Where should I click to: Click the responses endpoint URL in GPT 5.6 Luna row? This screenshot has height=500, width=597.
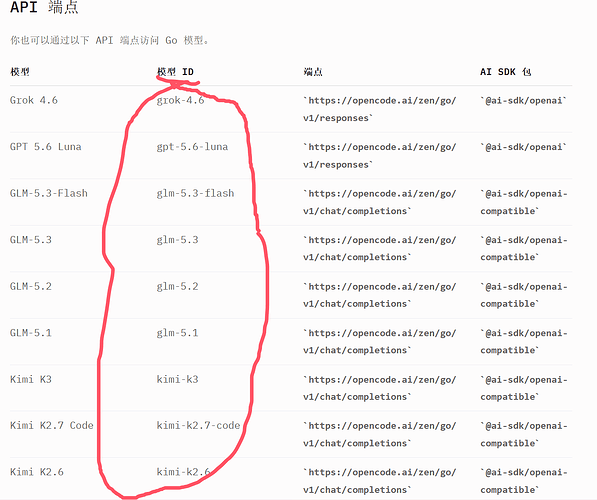380,155
